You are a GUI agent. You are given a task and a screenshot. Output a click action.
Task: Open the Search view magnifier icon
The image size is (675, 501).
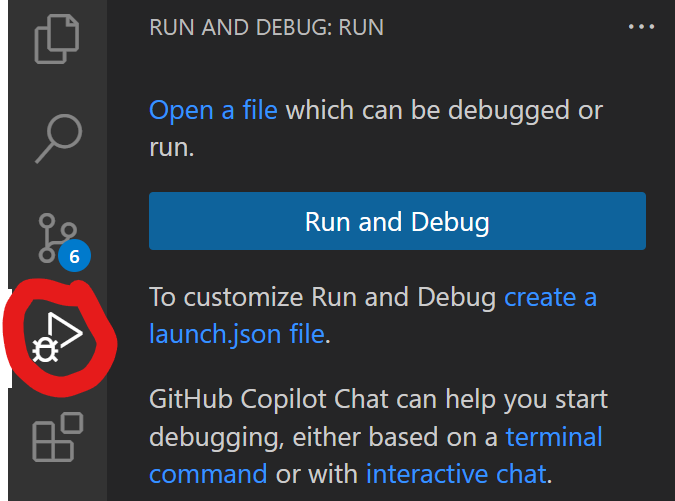(x=58, y=137)
